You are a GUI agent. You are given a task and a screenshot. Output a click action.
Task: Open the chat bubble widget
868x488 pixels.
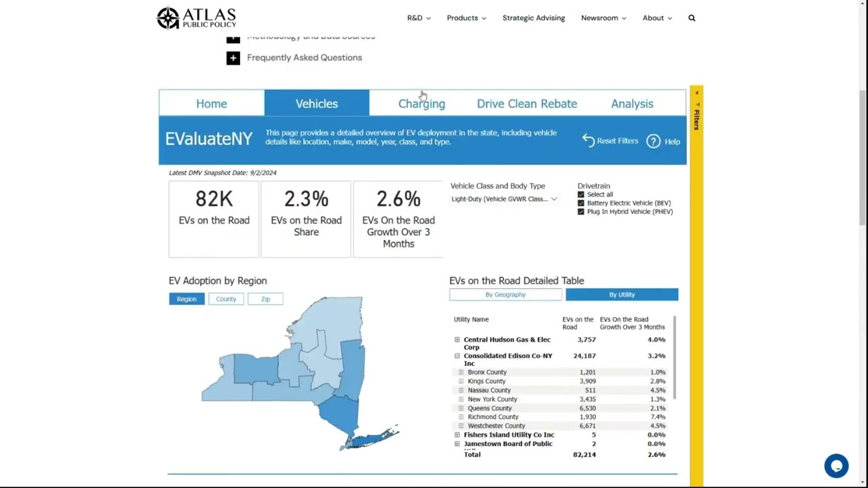[x=836, y=466]
